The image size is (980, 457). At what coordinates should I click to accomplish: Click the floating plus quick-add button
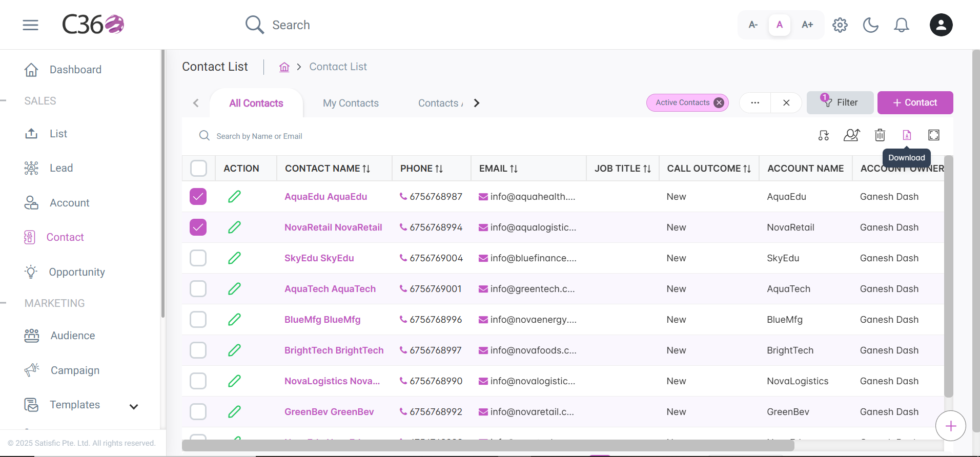coord(951,426)
